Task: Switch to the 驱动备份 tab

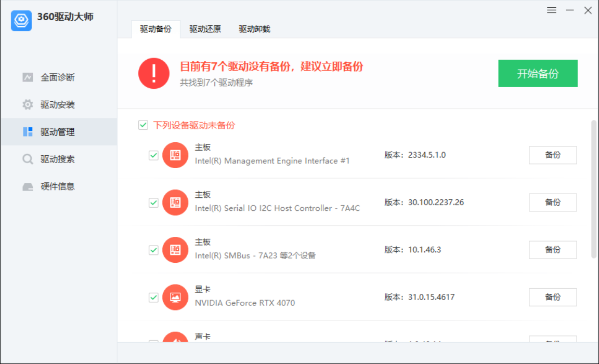Action: [x=155, y=29]
